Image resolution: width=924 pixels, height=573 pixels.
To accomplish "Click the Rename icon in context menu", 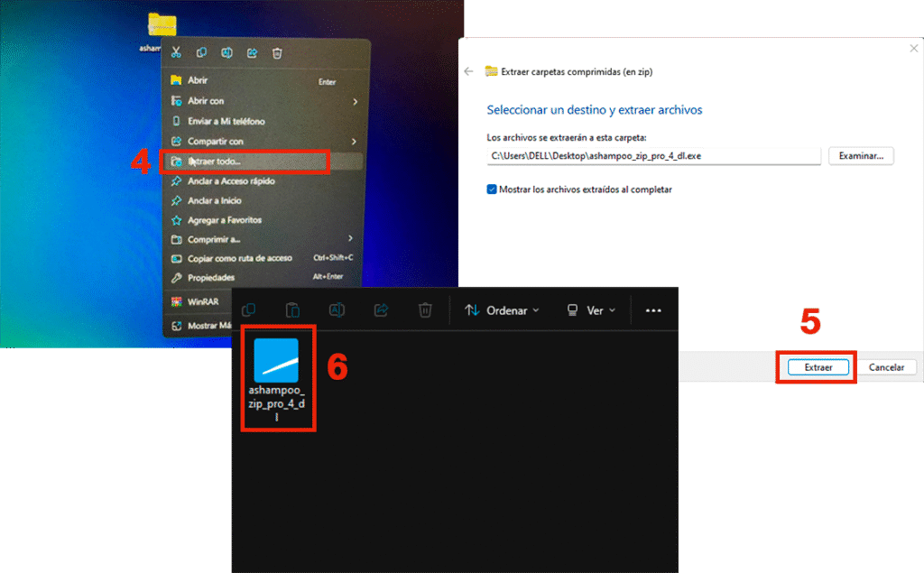I will tap(226, 53).
